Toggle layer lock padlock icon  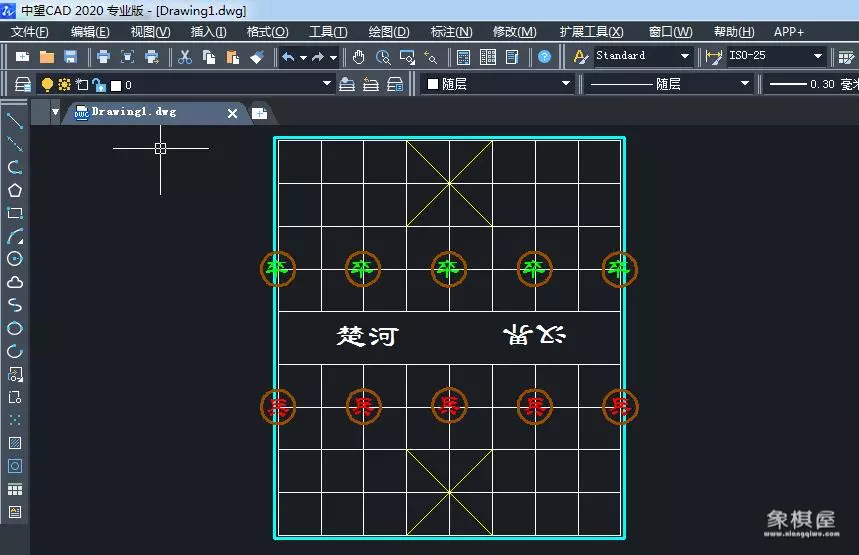99,85
